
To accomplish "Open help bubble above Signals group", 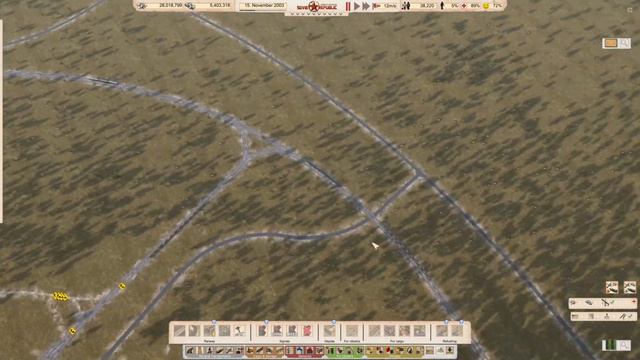I will point(266,322).
